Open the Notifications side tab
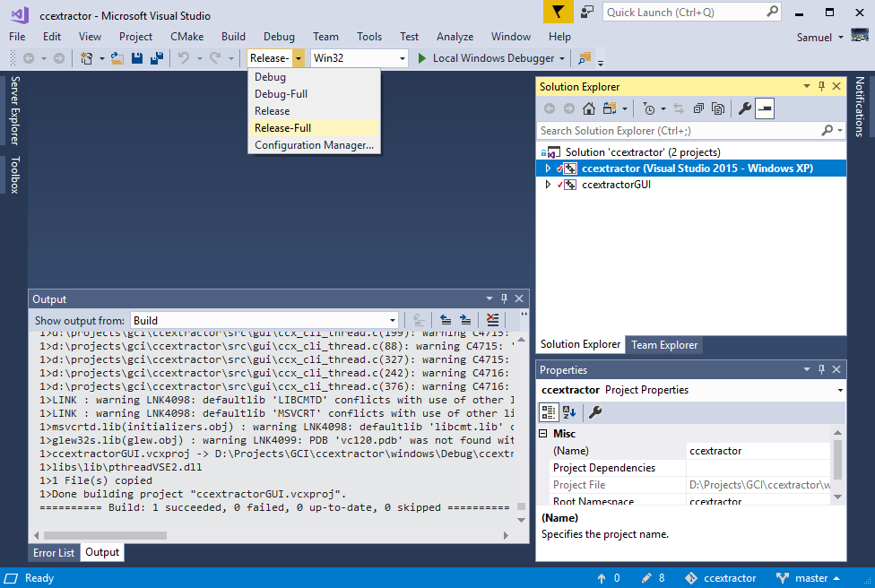 pyautogui.click(x=860, y=107)
